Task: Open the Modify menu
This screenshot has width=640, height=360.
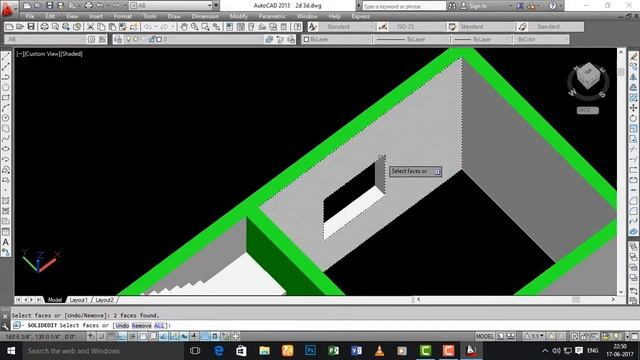Action: (238, 16)
